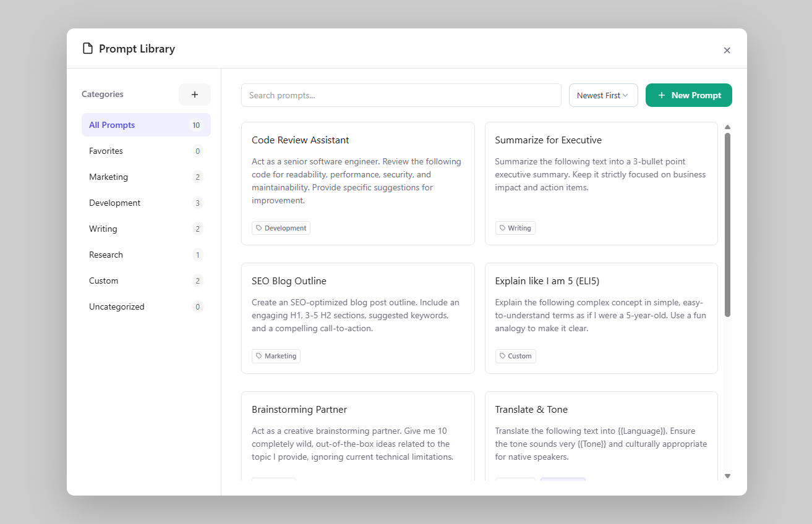
Task: Select the Research category
Action: (146, 255)
